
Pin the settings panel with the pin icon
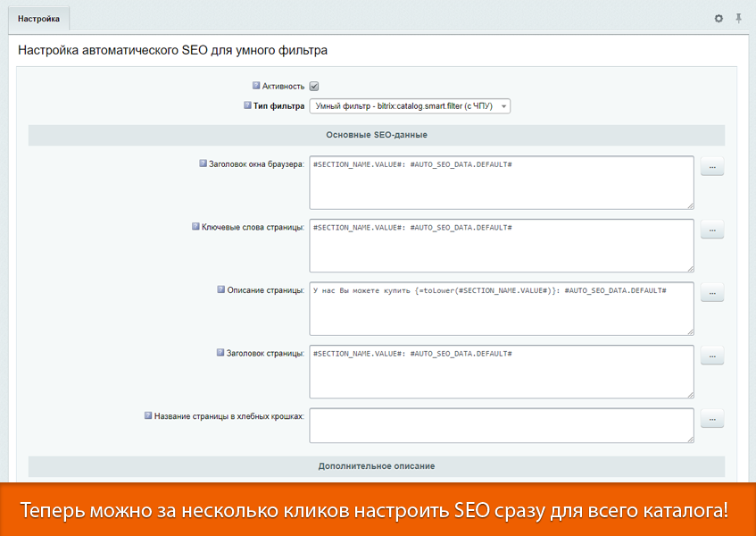pos(737,18)
